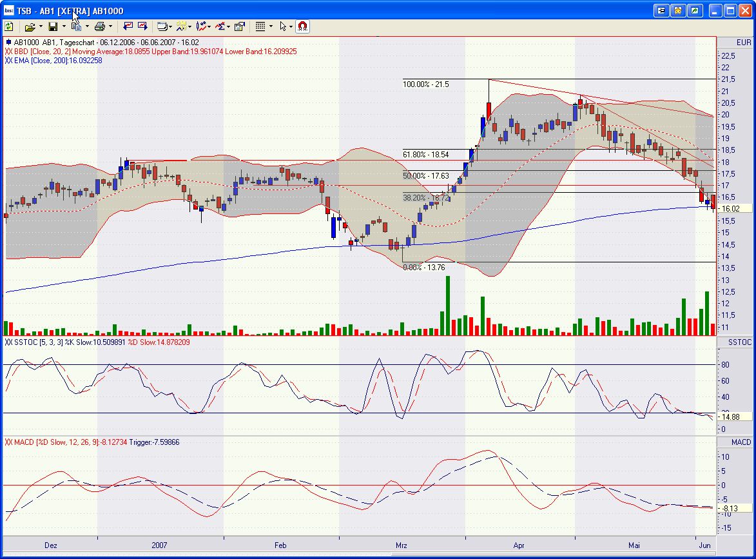Click the green arrow icon in title bar

[695, 10]
